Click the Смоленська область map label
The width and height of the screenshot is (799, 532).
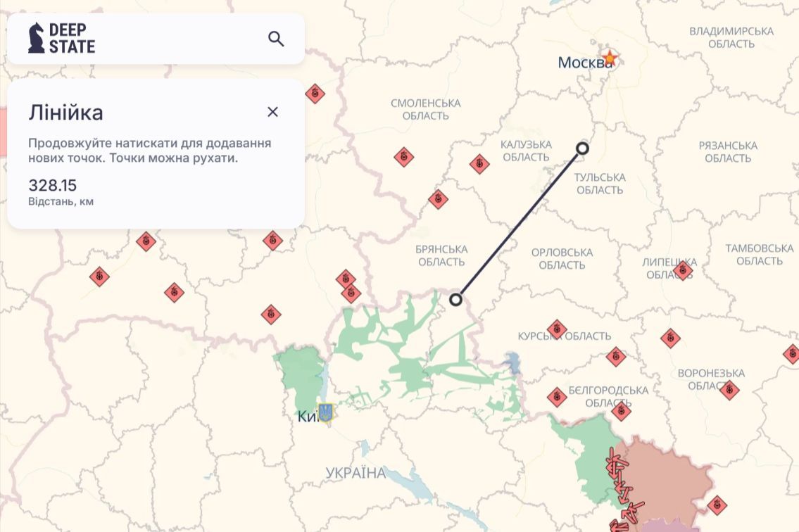tap(425, 109)
